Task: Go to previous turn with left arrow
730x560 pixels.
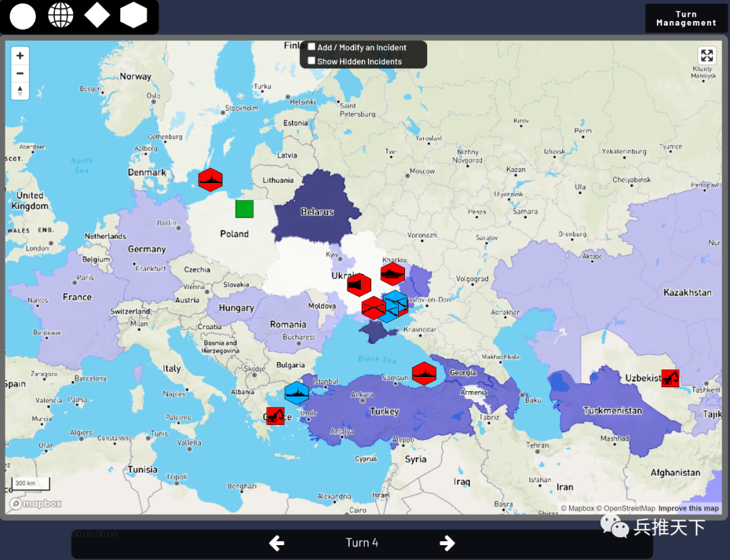Action: [276, 543]
